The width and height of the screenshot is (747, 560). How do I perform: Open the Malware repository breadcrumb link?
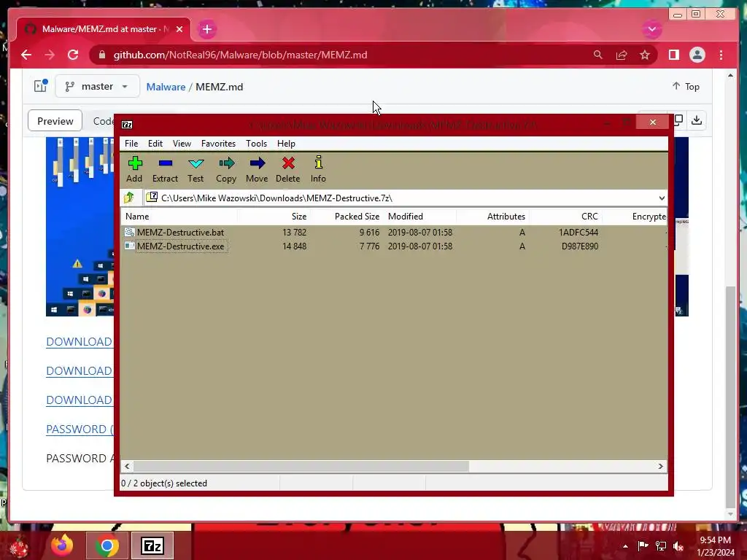point(166,87)
